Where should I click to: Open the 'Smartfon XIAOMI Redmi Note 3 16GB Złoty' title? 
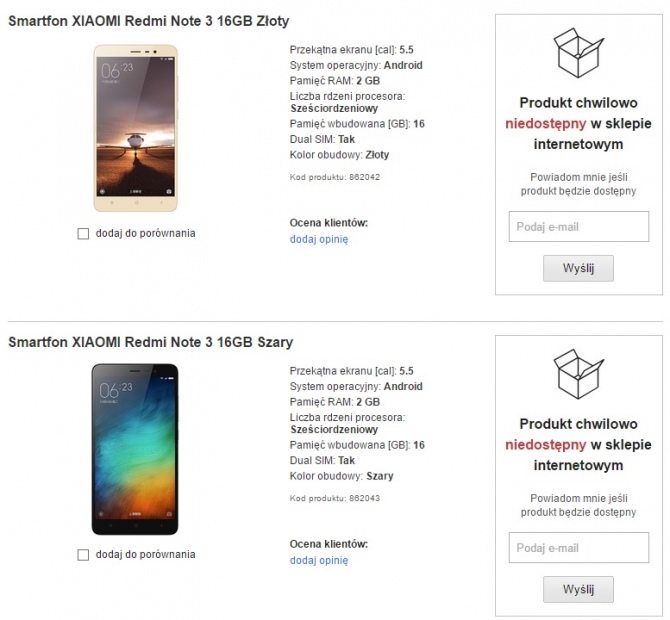pos(149,20)
